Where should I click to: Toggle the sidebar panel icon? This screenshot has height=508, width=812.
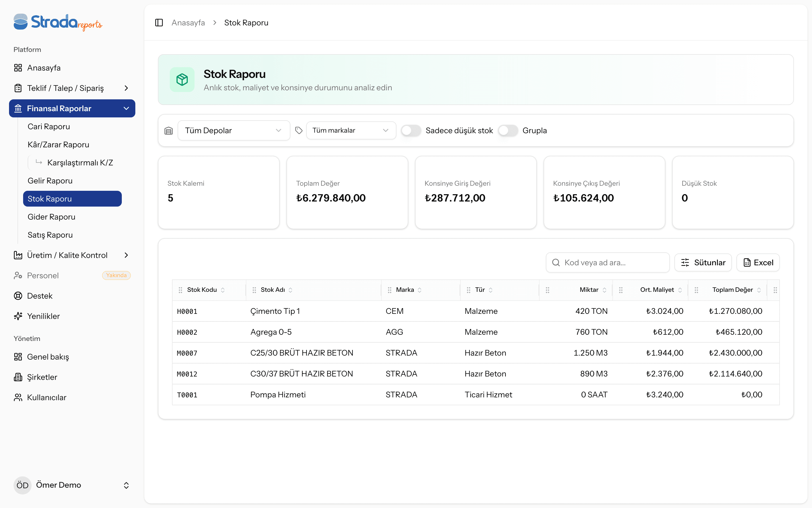click(159, 23)
